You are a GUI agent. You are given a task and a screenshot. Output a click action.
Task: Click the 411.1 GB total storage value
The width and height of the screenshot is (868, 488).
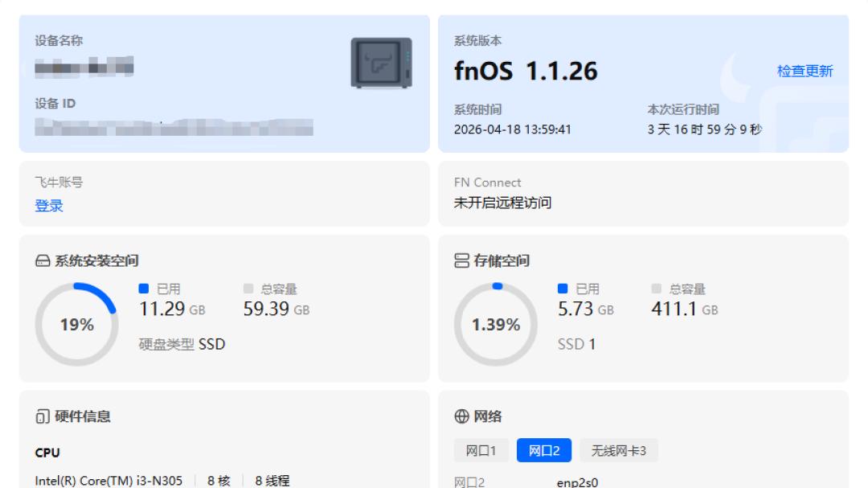tap(685, 309)
